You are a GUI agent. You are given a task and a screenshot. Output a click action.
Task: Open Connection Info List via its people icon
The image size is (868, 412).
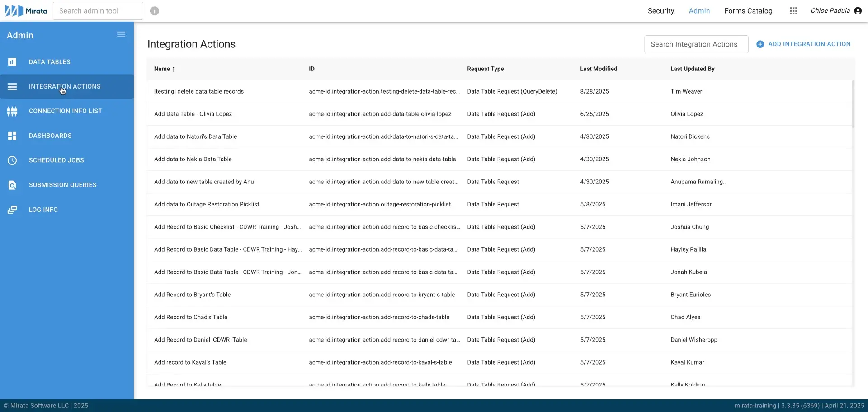(12, 111)
